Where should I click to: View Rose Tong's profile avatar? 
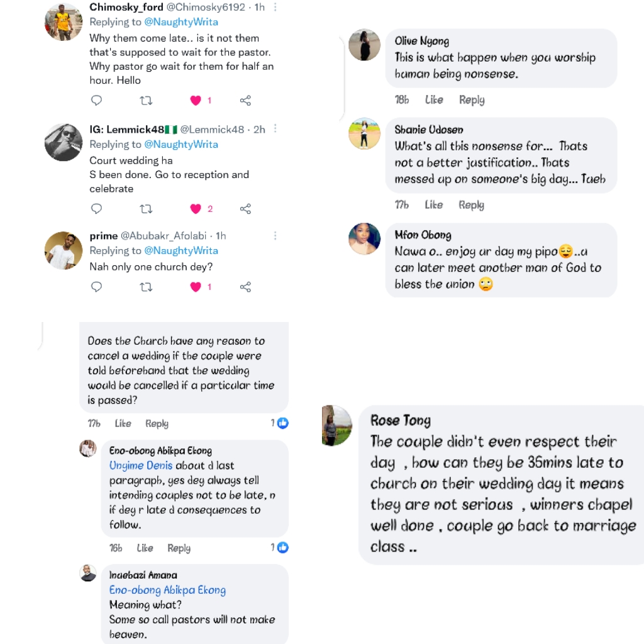[x=336, y=426]
